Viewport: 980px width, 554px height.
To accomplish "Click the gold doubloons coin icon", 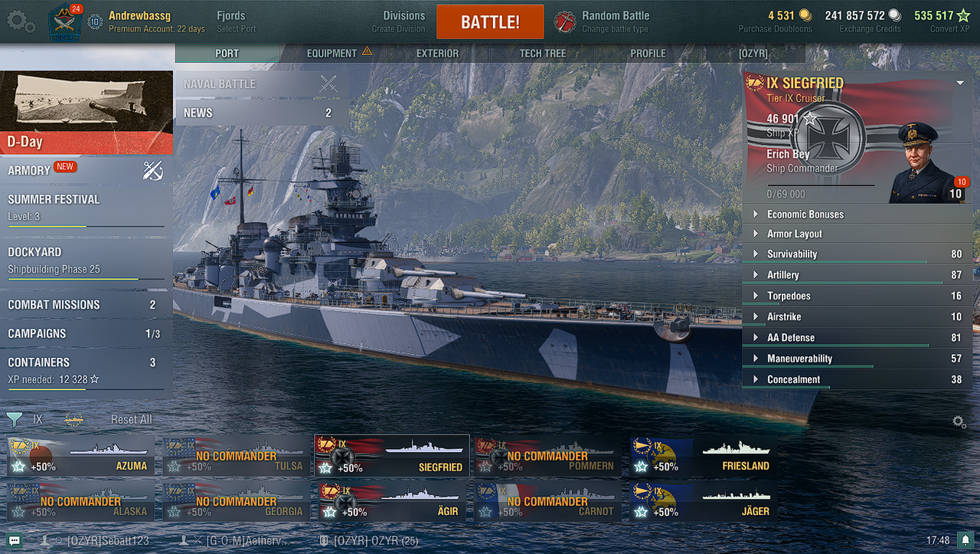I will [805, 15].
